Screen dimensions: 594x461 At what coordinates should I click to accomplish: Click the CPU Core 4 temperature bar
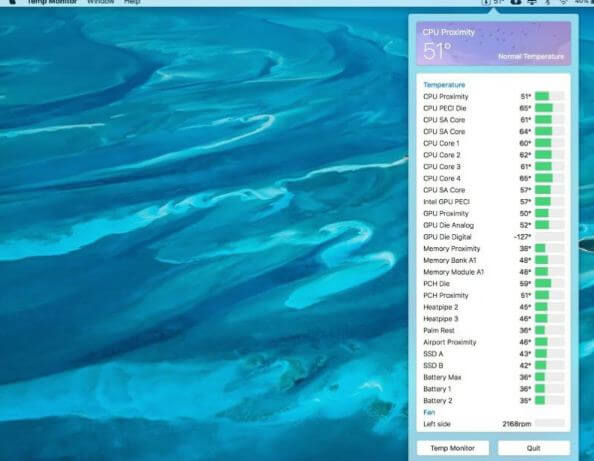pos(549,178)
